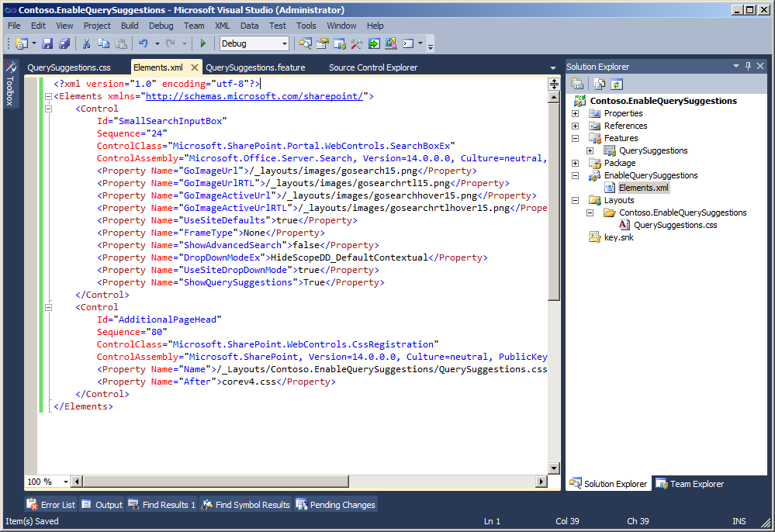Collapse the Features node

tap(576, 138)
